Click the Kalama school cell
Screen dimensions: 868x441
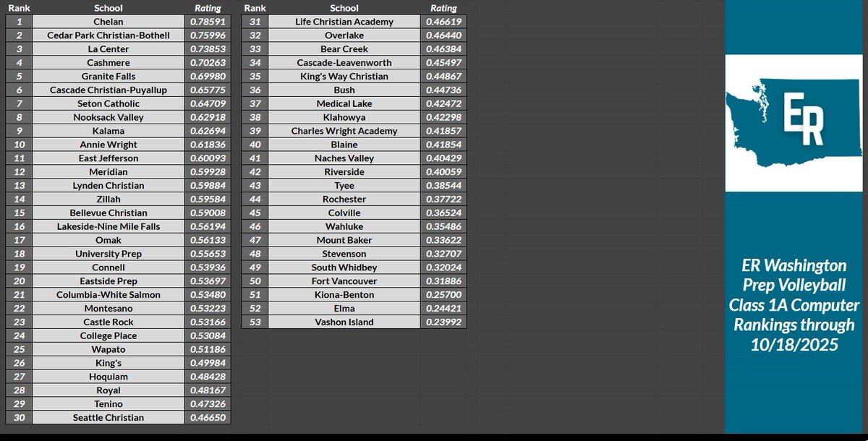109,132
